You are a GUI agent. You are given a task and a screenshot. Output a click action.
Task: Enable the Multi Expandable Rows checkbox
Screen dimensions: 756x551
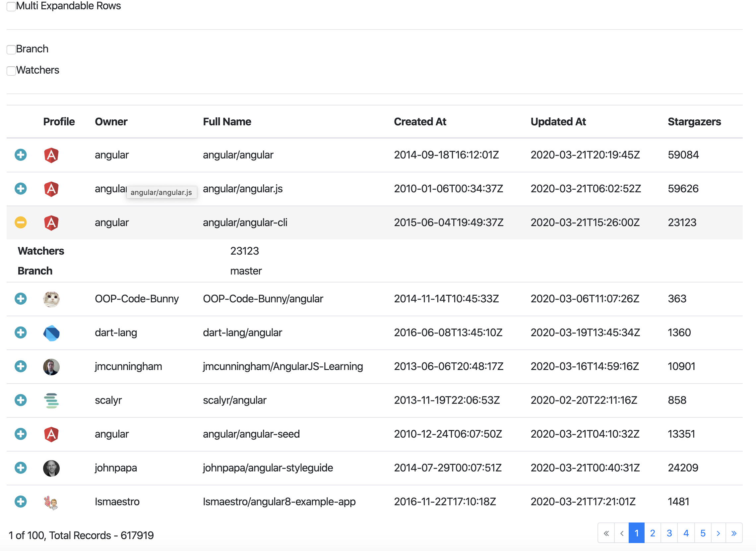(11, 6)
